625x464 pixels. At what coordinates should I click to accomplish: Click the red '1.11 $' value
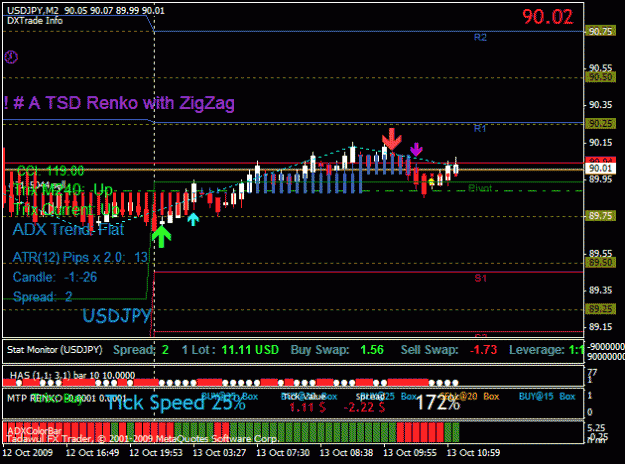(x=307, y=407)
